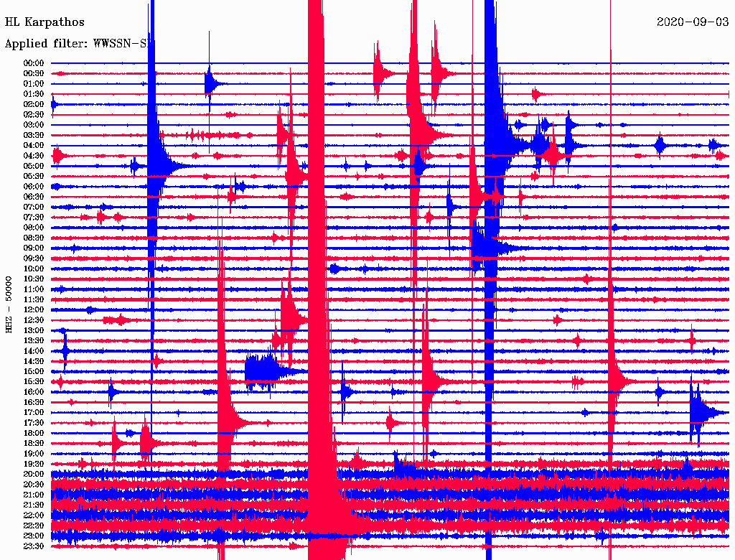This screenshot has height=560, width=735.
Task: Select the 22:00 time label
Action: (34, 516)
